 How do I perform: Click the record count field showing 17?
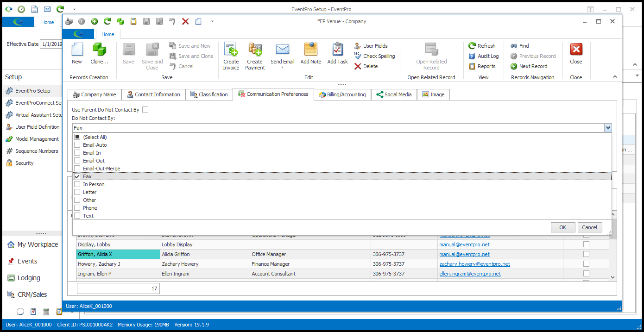click(118, 288)
